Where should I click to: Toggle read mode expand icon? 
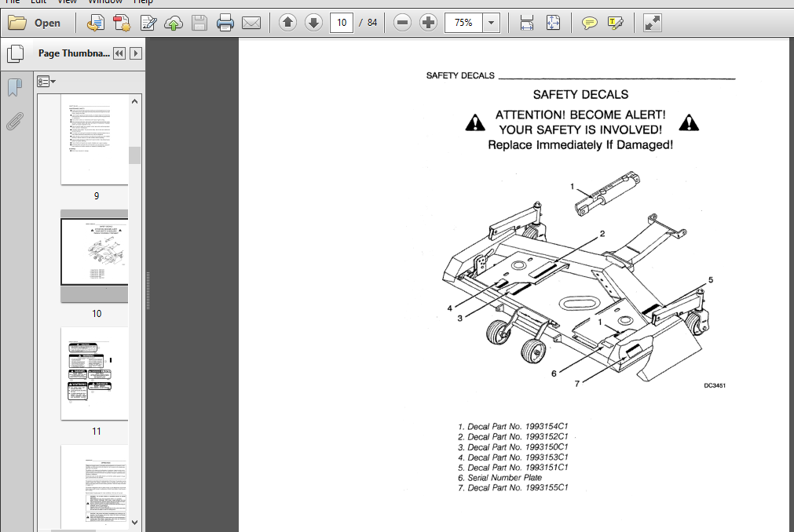click(x=652, y=23)
